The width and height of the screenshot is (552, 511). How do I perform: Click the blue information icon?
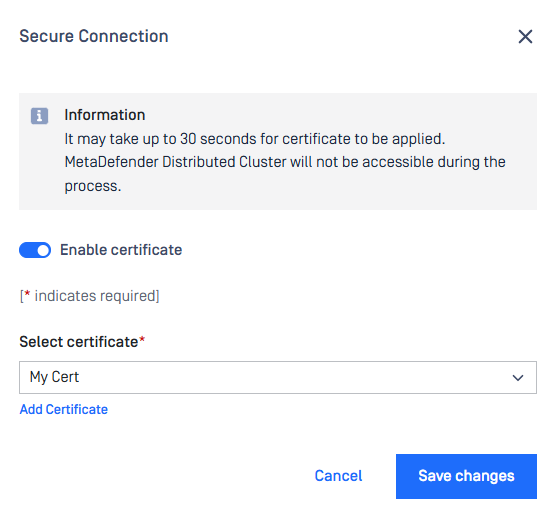pyautogui.click(x=39, y=116)
